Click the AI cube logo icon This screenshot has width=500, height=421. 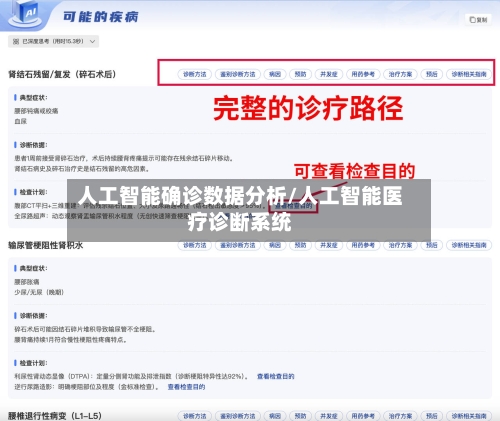click(26, 14)
